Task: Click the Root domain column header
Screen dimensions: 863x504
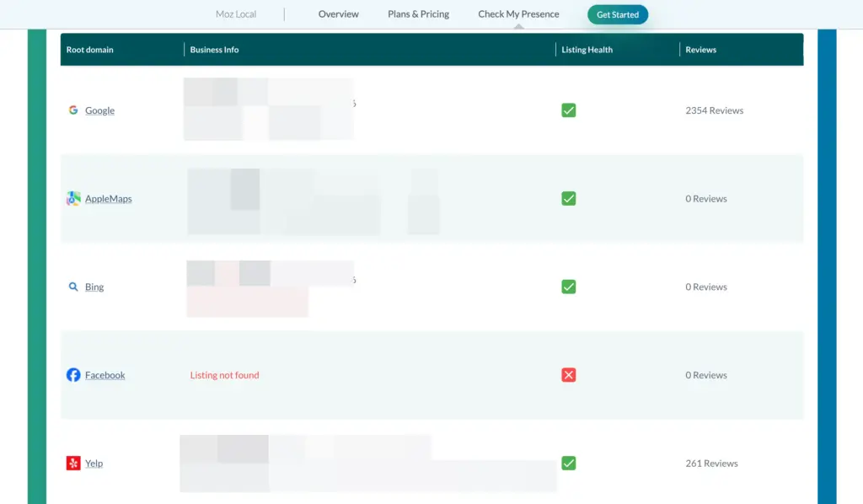Action: [x=89, y=50]
